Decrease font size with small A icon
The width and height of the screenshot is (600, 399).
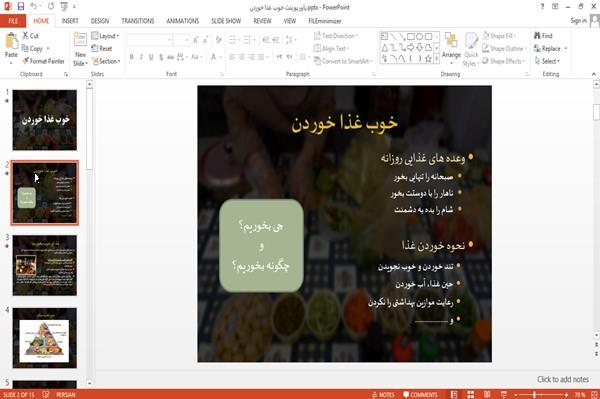point(206,40)
